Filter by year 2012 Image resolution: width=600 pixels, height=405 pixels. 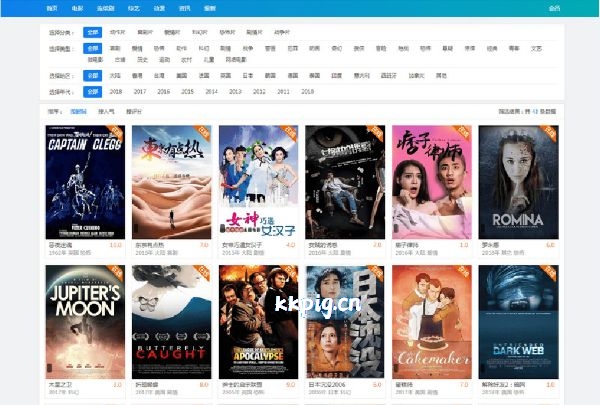[259, 91]
